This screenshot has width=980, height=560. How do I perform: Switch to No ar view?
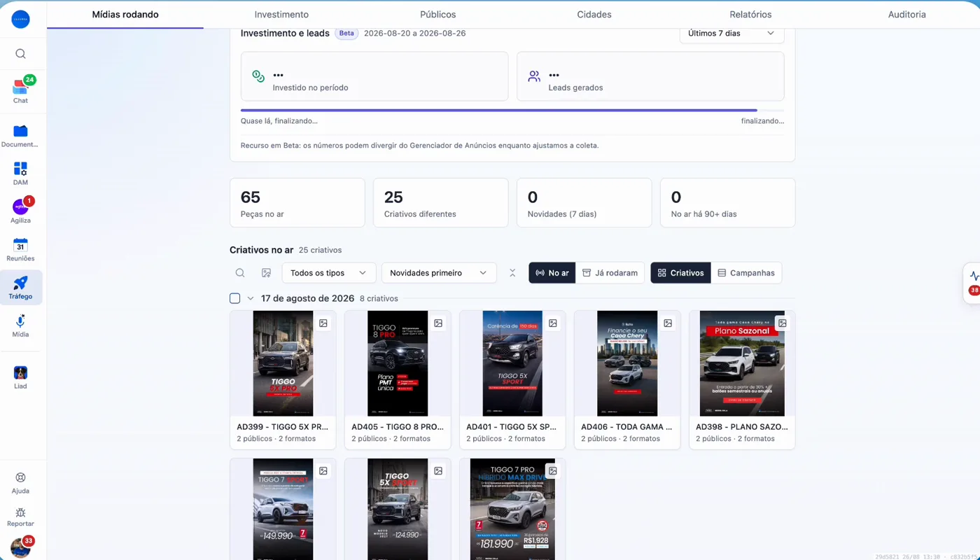coord(552,273)
